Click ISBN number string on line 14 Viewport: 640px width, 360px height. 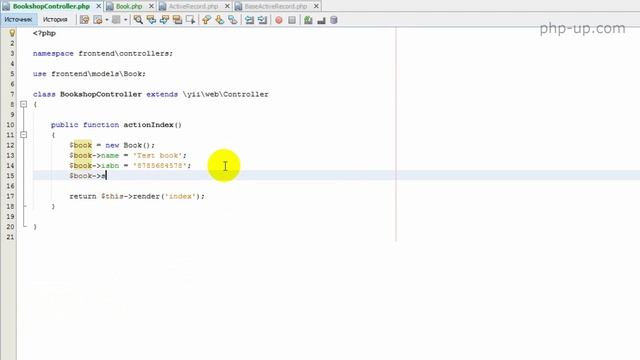160,166
